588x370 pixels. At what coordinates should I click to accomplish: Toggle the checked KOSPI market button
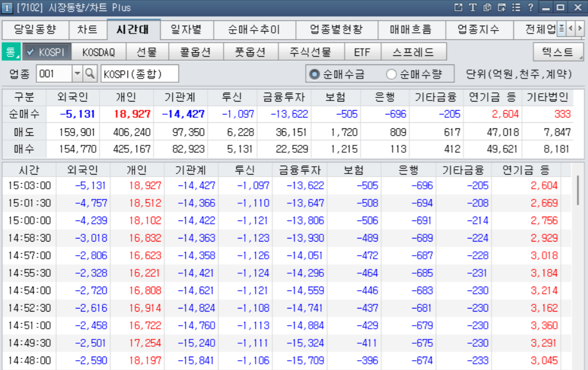(47, 52)
